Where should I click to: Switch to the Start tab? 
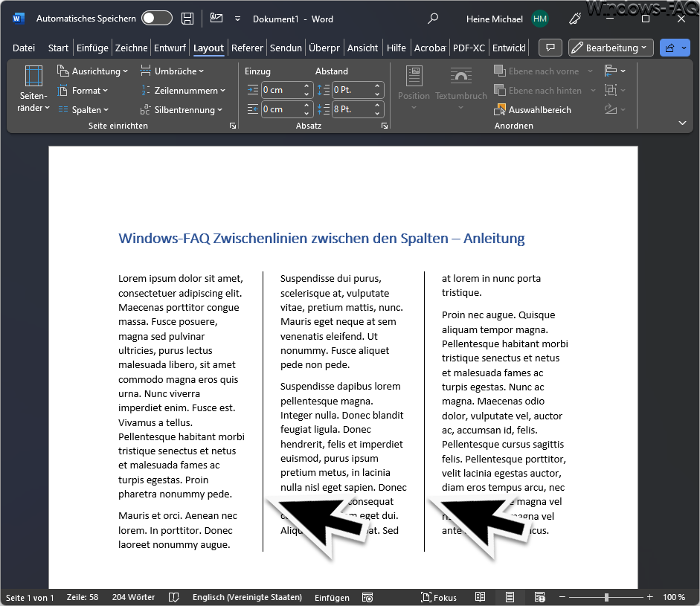(x=58, y=48)
